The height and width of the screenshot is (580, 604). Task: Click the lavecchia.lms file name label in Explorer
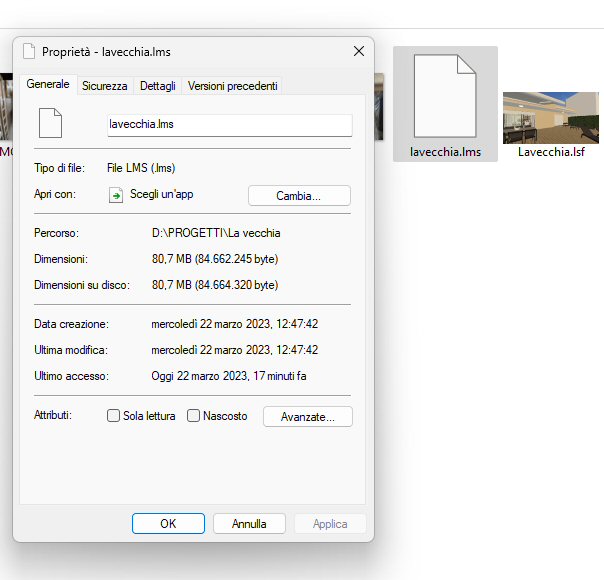point(445,152)
